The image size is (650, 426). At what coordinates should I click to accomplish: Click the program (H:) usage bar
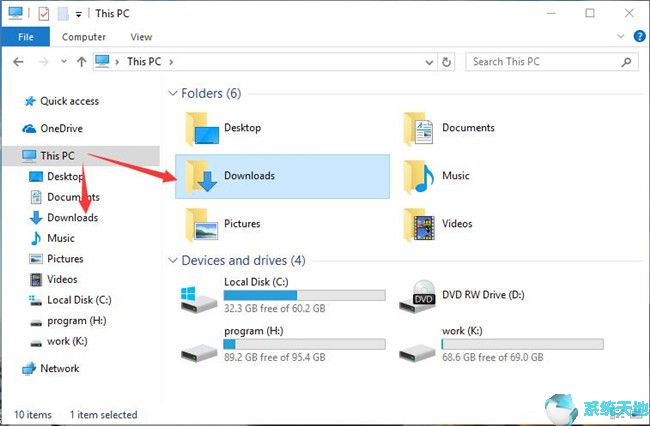[304, 344]
